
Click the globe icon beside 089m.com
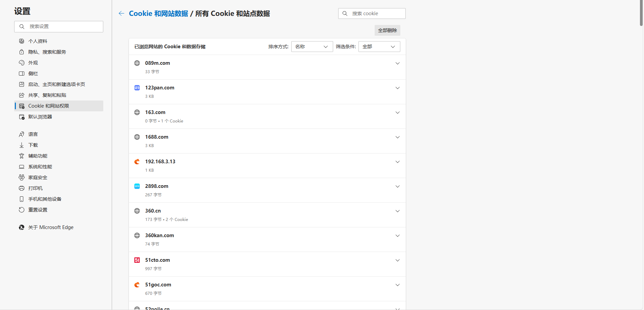pyautogui.click(x=137, y=63)
